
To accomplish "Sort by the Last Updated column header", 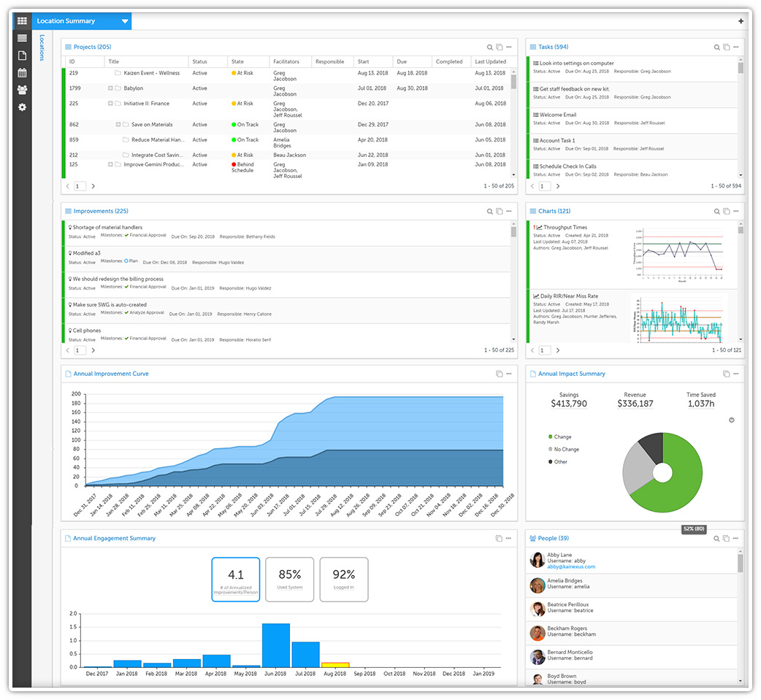I will 489,62.
